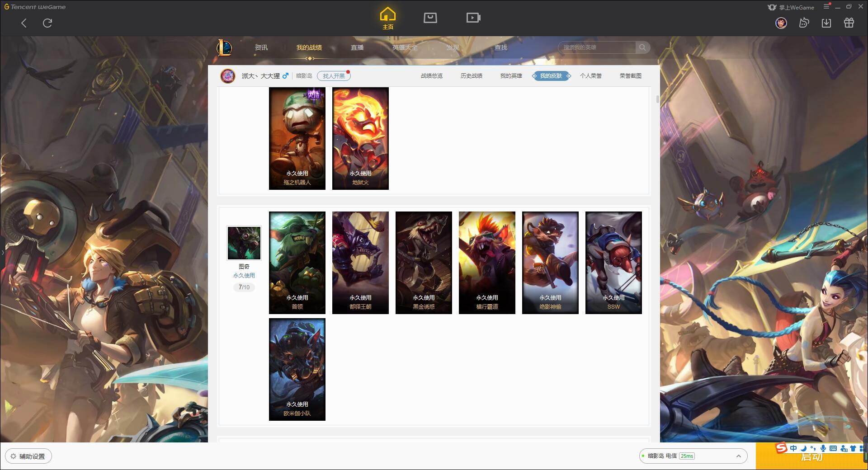Open the shop bag icon in the top bar
The width and height of the screenshot is (868, 470).
click(430, 18)
